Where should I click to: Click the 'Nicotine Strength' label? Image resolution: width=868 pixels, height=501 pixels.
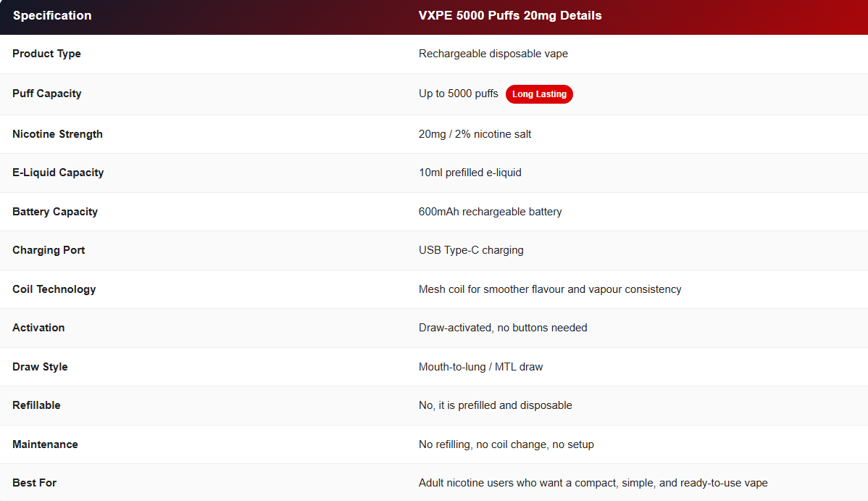(x=57, y=134)
